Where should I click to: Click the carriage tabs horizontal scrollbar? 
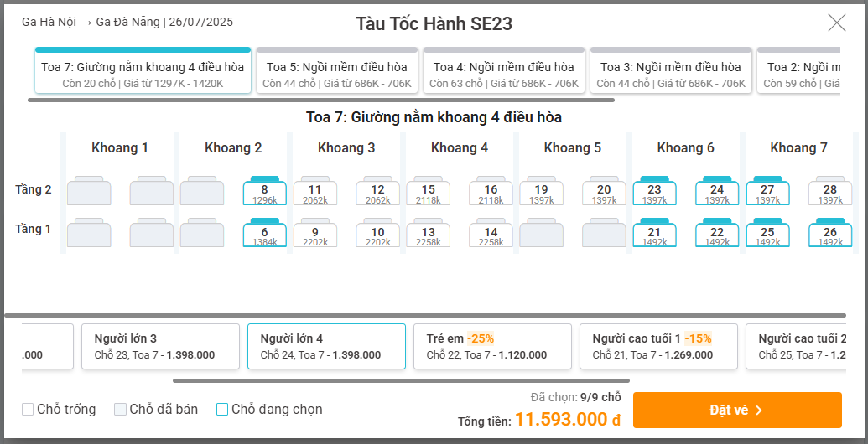[x=321, y=100]
